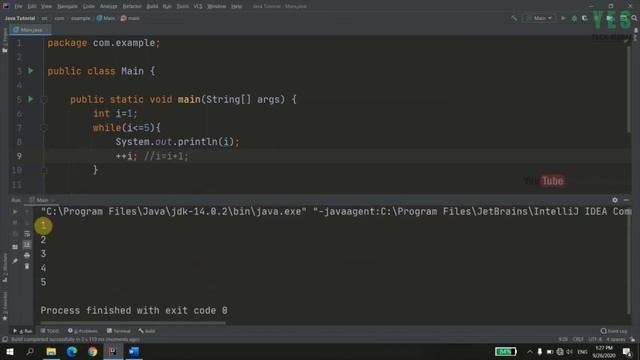The height and width of the screenshot is (360, 640).
Task: Open the File menu
Action: [18, 7]
